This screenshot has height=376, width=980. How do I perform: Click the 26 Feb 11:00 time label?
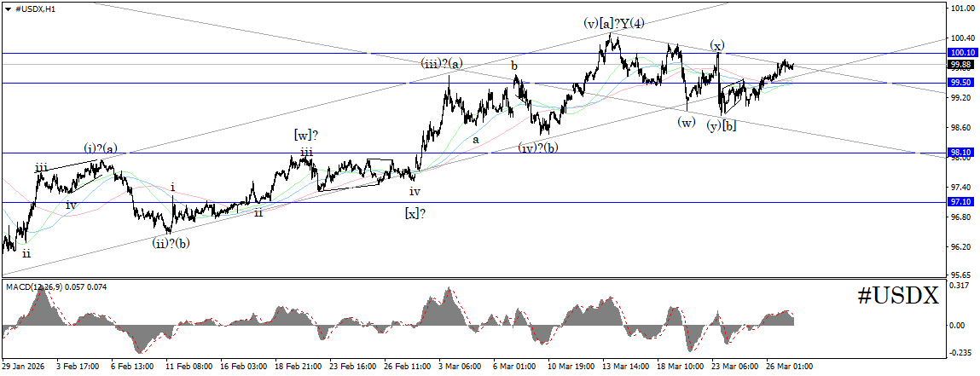pos(406,366)
